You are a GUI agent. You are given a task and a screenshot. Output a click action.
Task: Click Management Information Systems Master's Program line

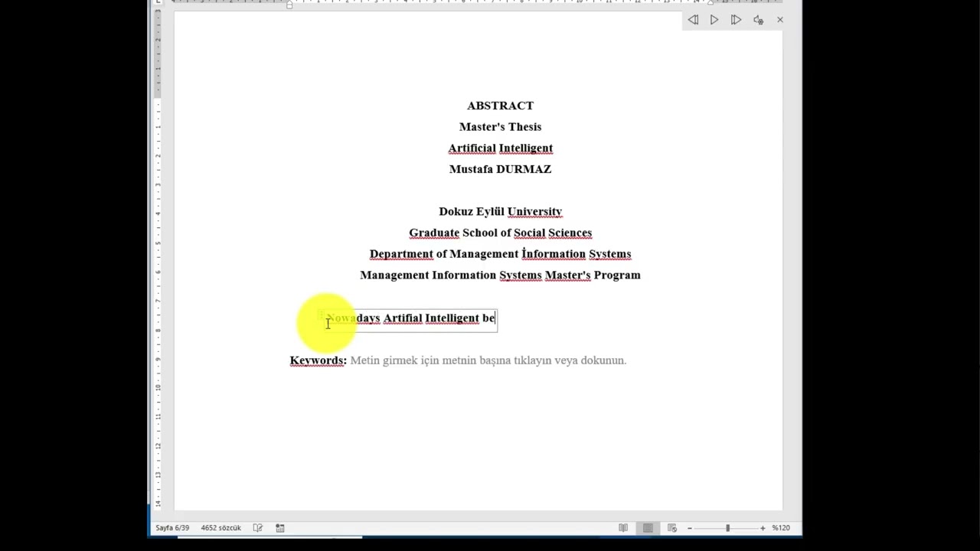(x=500, y=275)
